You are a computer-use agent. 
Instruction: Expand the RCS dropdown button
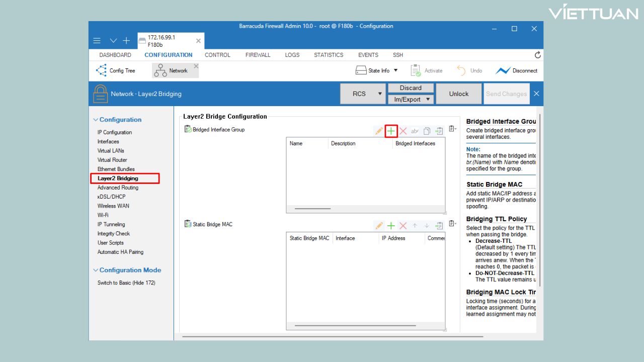coord(378,94)
